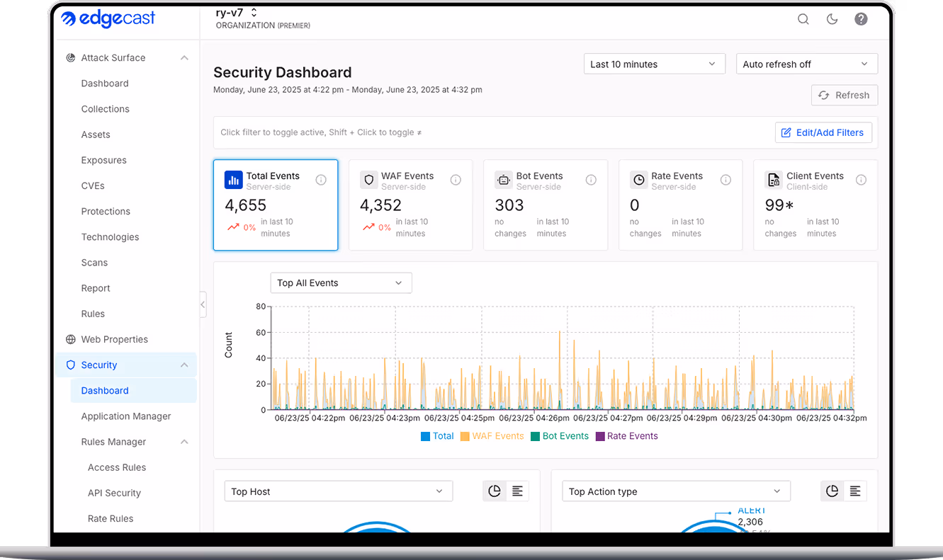Switch Top Action type to list view
The image size is (943, 560).
coord(855,491)
